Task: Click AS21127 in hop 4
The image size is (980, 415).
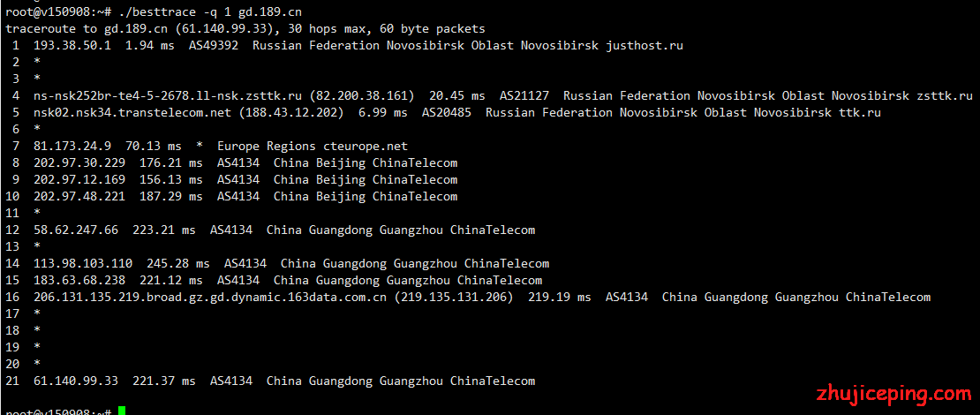Action: [x=524, y=95]
